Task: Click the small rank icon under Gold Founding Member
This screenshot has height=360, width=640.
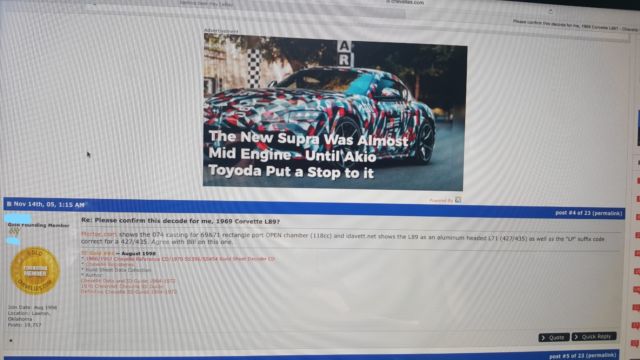Action: click(14, 231)
